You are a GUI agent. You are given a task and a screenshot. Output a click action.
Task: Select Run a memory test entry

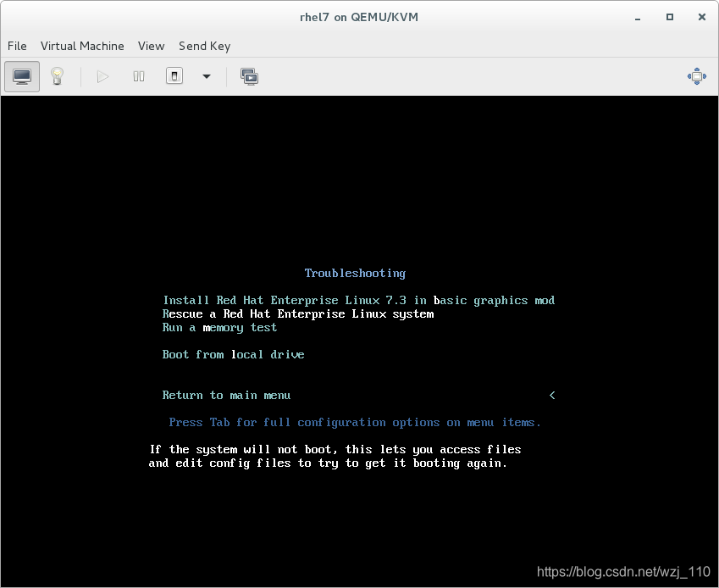(219, 328)
